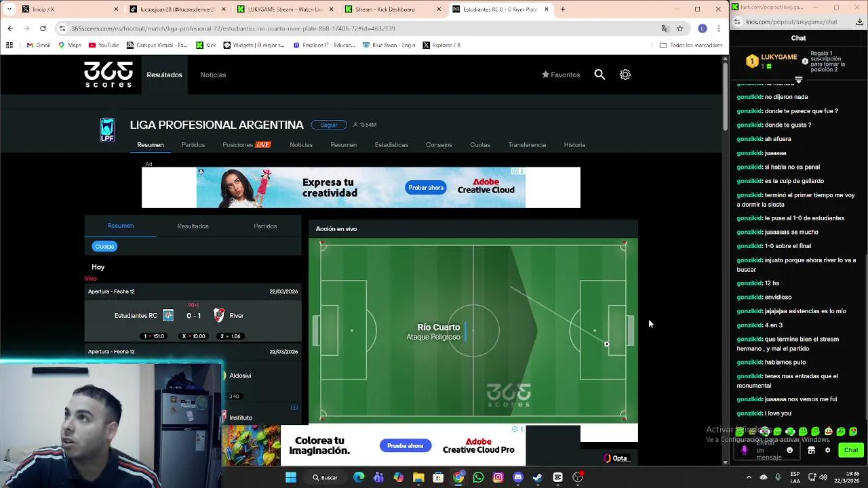Click Probar ahora in Adobe banner
This screenshot has height=488, width=868.
point(426,188)
